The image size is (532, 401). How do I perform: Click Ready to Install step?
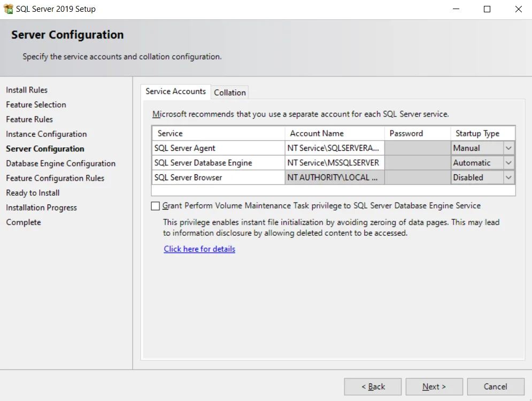33,192
